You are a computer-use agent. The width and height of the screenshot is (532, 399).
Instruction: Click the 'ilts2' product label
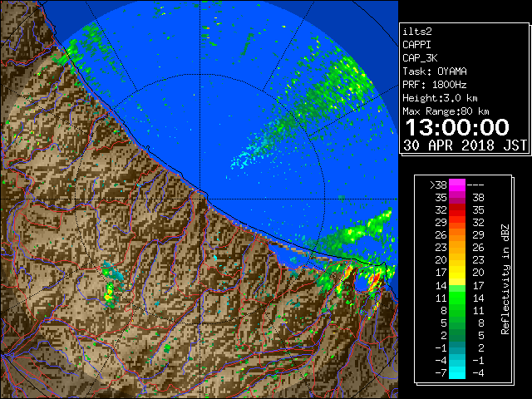(417, 32)
